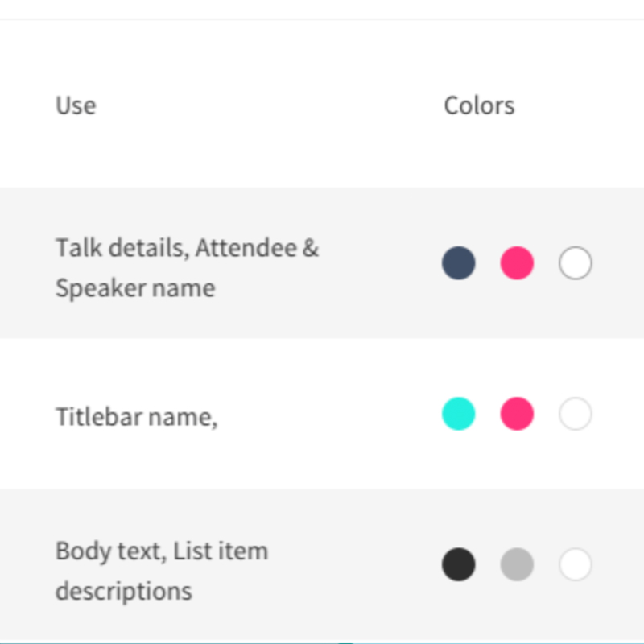Choose the white swatch in Talk details row
The image size is (644, 644).
coord(575,263)
